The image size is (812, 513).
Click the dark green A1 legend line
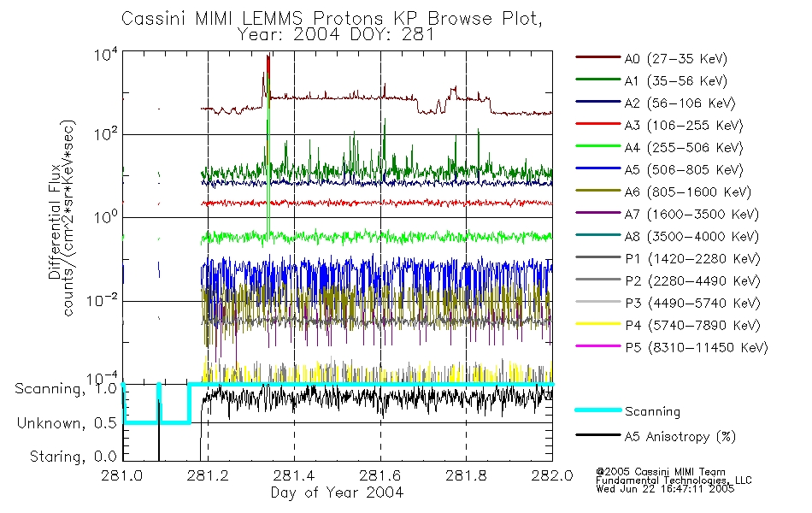click(x=597, y=80)
